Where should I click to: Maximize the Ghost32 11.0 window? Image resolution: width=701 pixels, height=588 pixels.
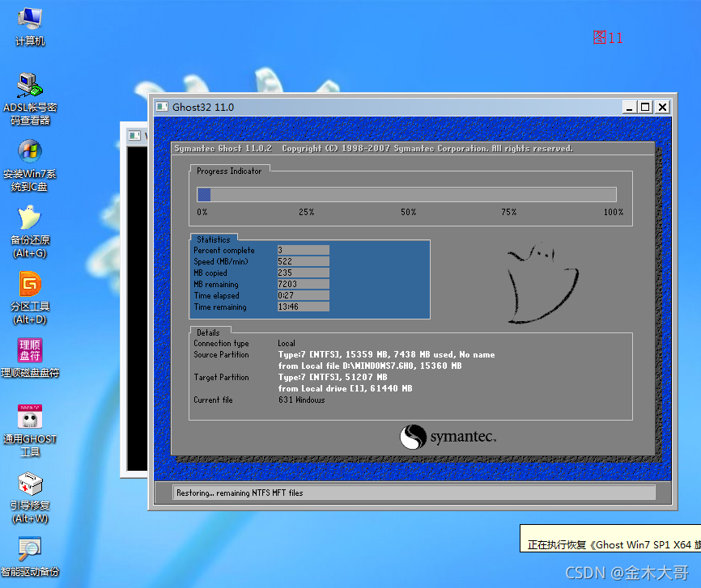click(646, 108)
